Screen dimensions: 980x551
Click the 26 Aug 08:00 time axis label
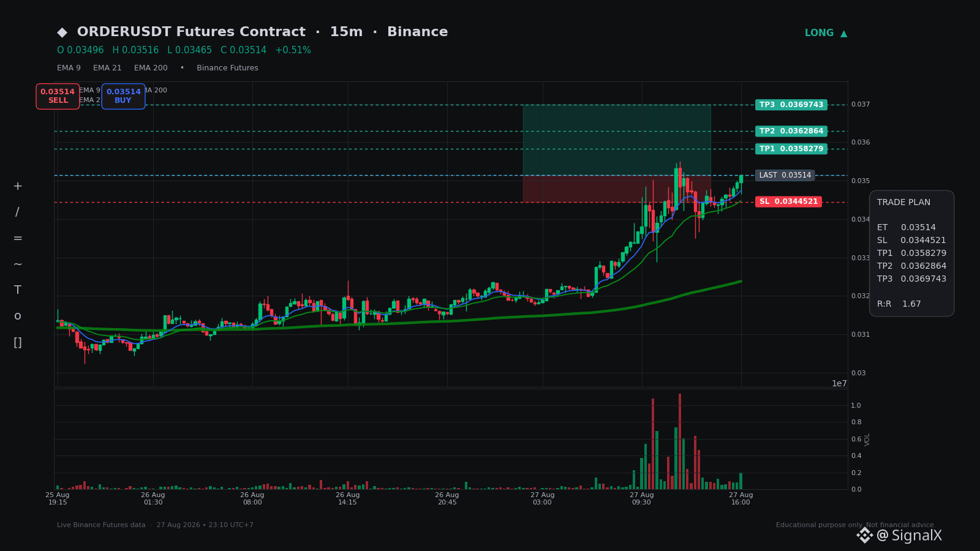(x=252, y=498)
